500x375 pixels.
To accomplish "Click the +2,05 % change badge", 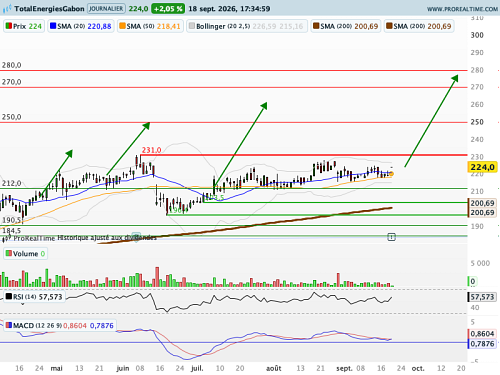I will (x=168, y=9).
